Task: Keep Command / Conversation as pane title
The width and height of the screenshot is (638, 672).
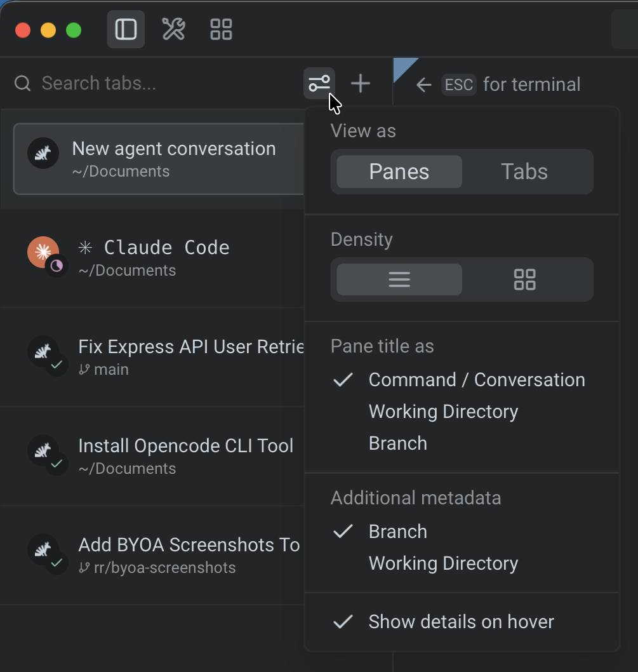Action: point(477,380)
